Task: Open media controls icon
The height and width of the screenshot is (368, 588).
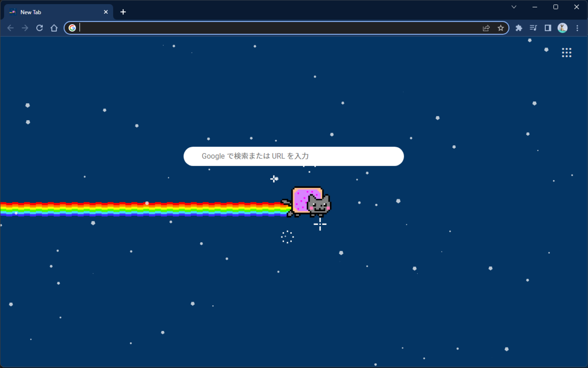Action: [x=533, y=28]
